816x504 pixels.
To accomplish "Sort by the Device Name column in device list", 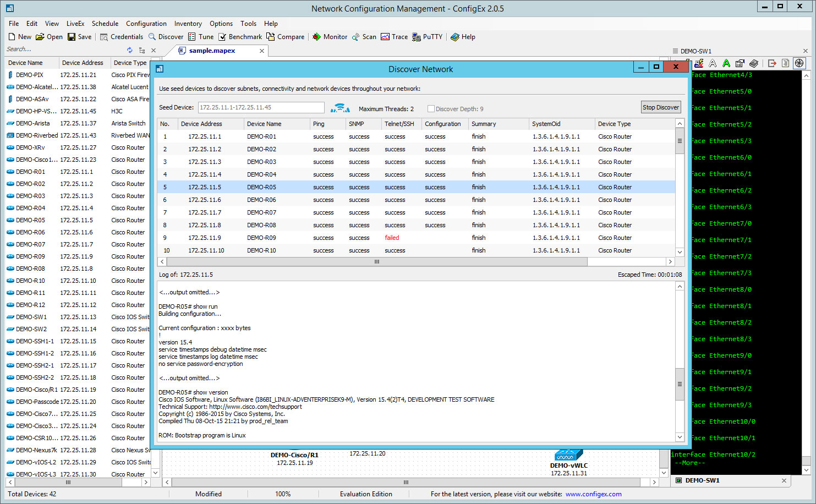I will [x=31, y=63].
